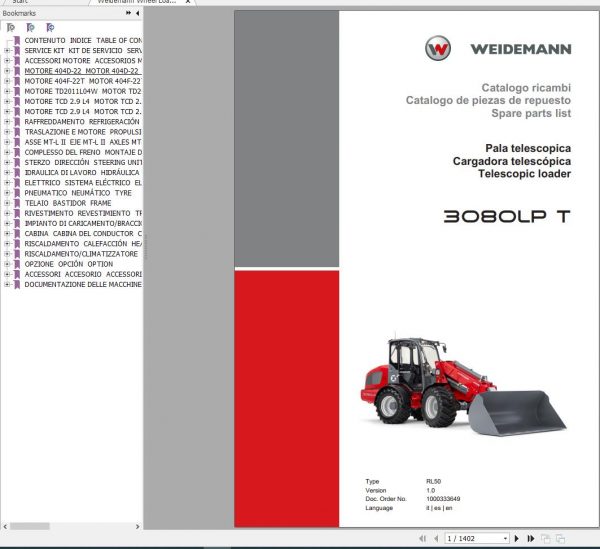
Task: Click the second bookmark tool icon in Bookmarks toolbar
Action: coord(31,28)
